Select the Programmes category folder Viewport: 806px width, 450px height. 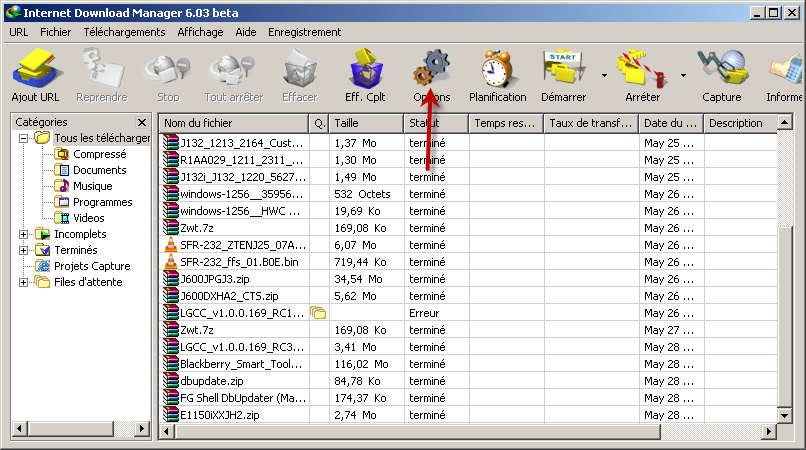coord(94,202)
